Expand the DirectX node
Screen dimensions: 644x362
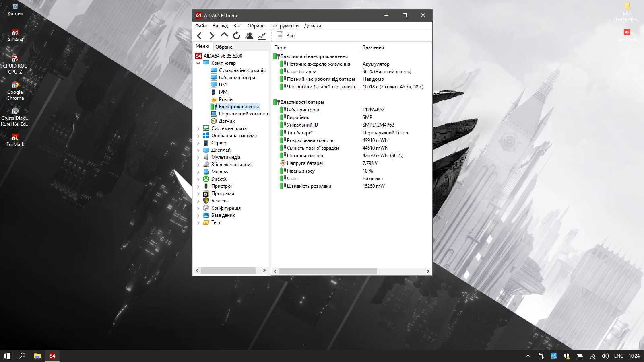point(198,179)
